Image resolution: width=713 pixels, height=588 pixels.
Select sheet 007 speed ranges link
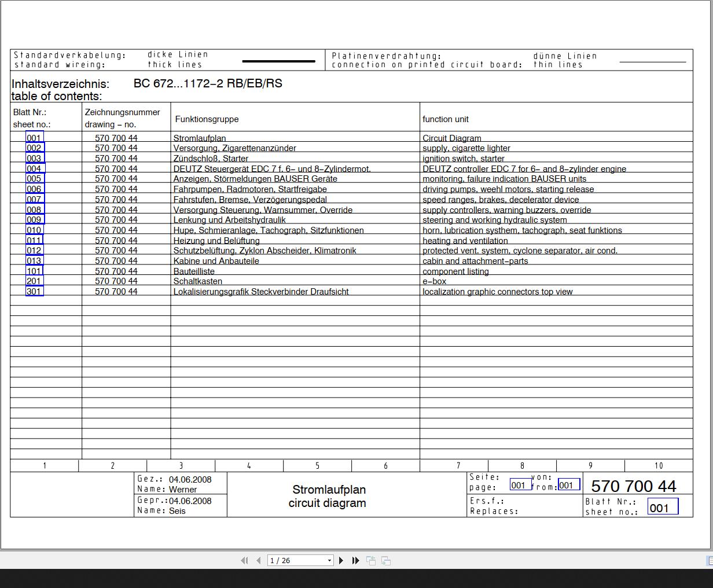[x=35, y=200]
